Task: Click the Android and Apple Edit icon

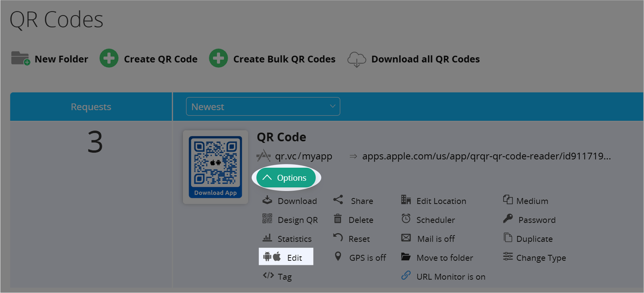Action: tap(272, 256)
